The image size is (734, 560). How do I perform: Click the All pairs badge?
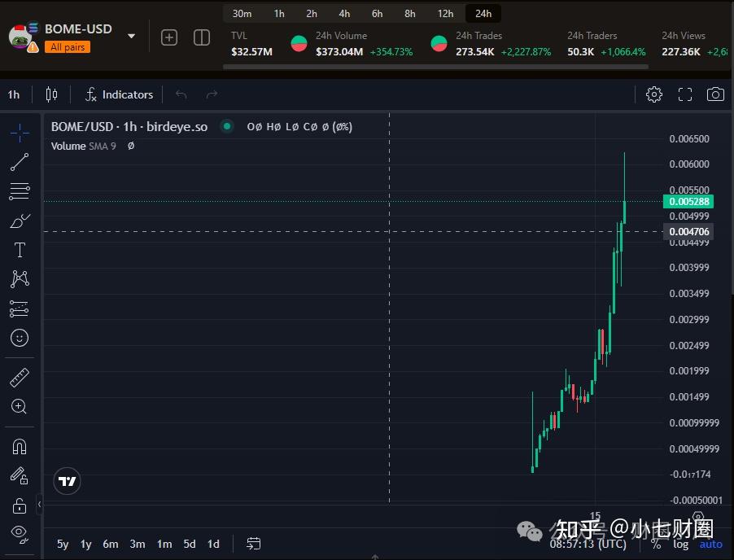click(x=68, y=47)
